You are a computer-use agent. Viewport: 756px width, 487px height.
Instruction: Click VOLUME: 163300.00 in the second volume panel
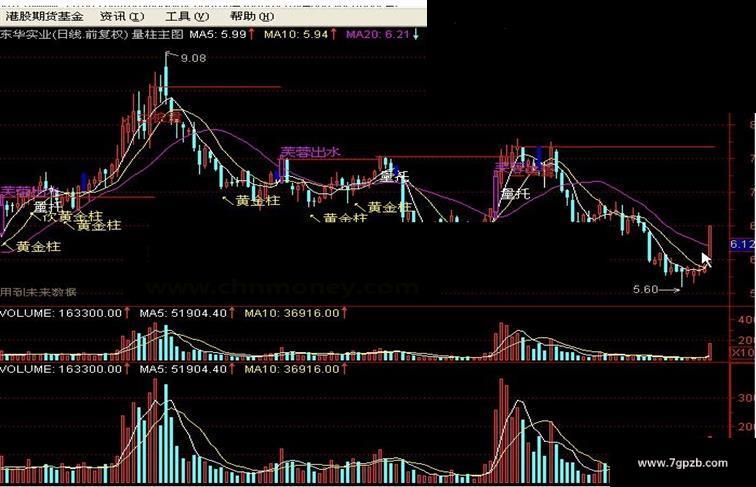(x=61, y=369)
